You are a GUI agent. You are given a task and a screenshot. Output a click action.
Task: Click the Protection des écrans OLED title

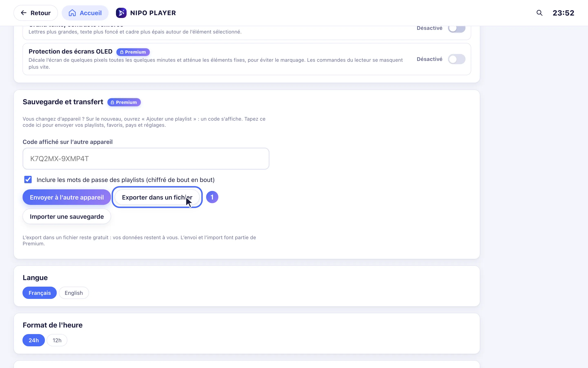point(70,52)
